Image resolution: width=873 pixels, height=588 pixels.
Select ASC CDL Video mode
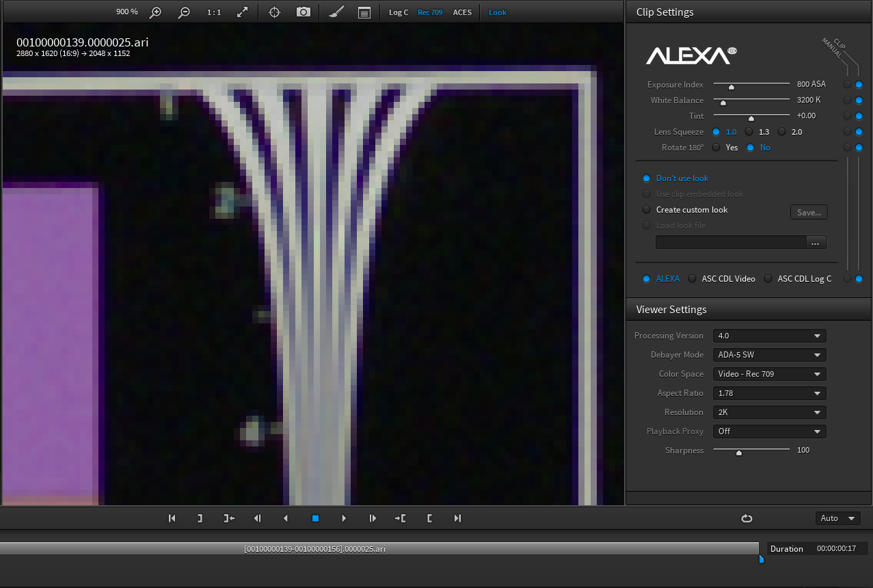[693, 278]
